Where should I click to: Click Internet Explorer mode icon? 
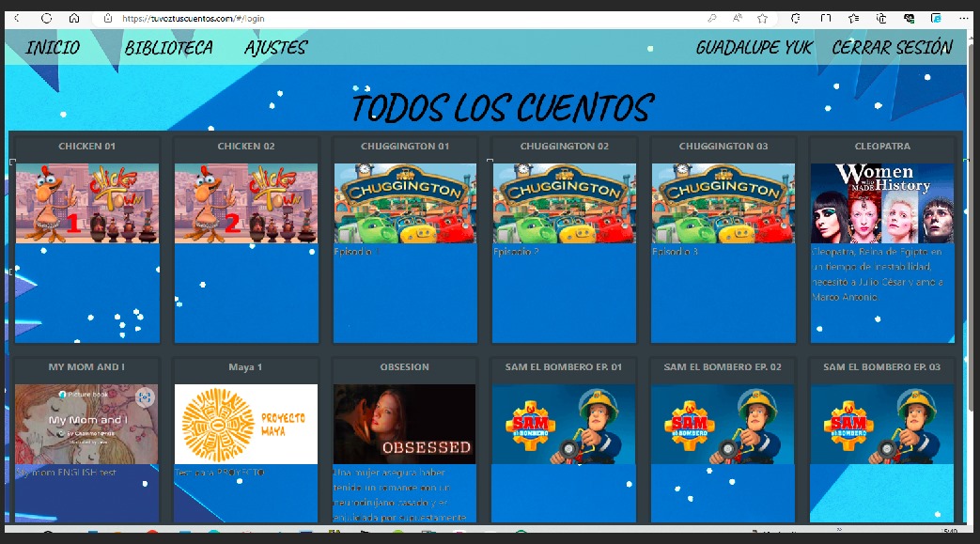pos(936,18)
